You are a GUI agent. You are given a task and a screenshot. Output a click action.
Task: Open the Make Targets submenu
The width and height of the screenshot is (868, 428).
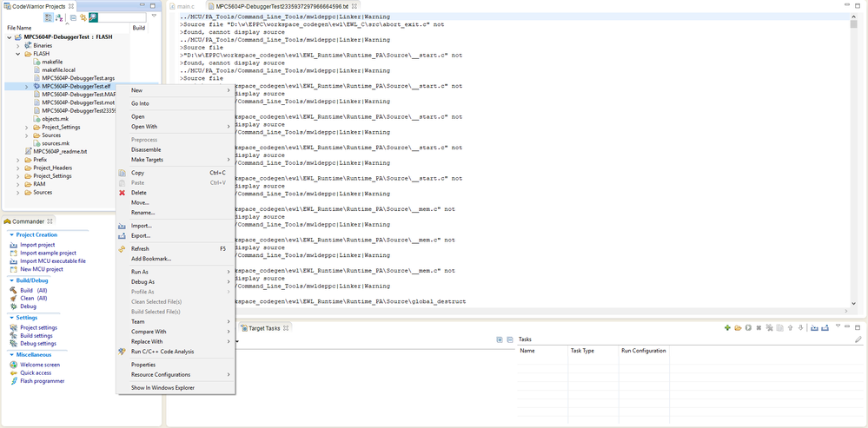click(175, 159)
